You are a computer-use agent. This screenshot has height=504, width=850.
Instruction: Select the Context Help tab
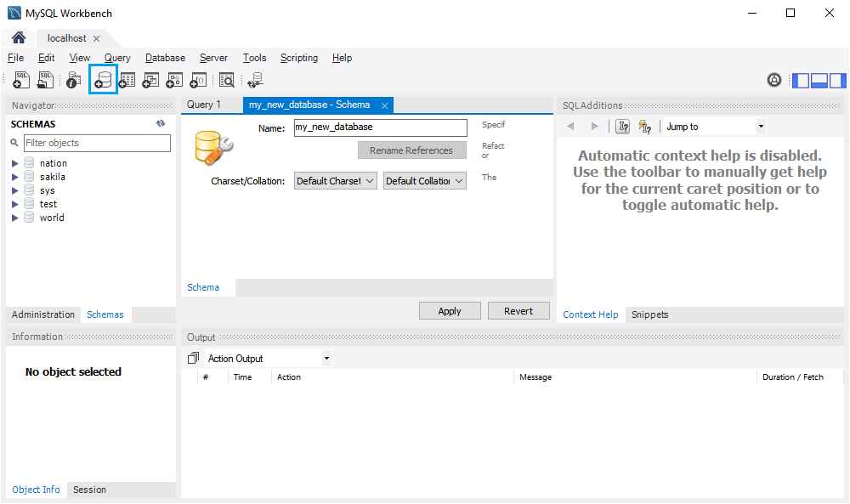click(x=591, y=314)
